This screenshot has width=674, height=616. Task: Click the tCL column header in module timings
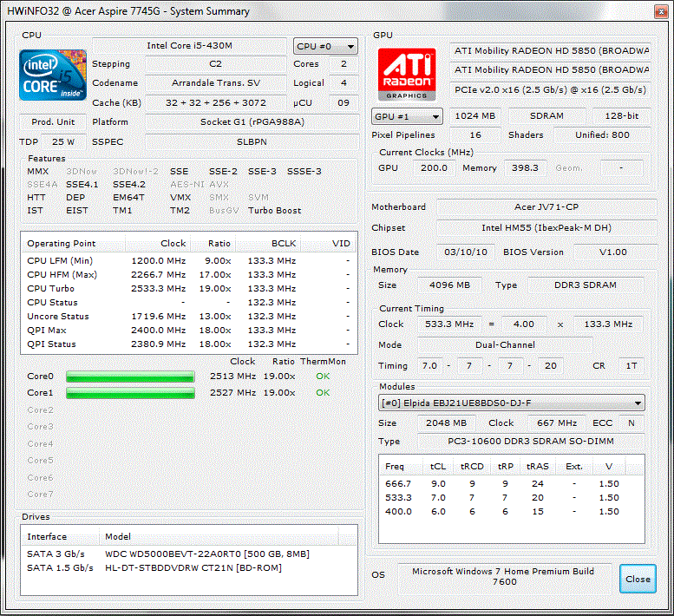click(438, 467)
